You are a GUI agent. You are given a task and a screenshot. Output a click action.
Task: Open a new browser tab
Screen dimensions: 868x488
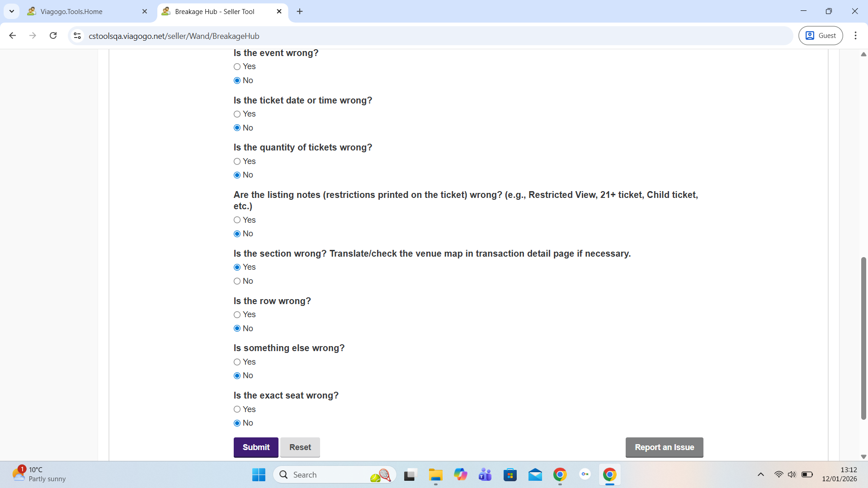(x=300, y=11)
